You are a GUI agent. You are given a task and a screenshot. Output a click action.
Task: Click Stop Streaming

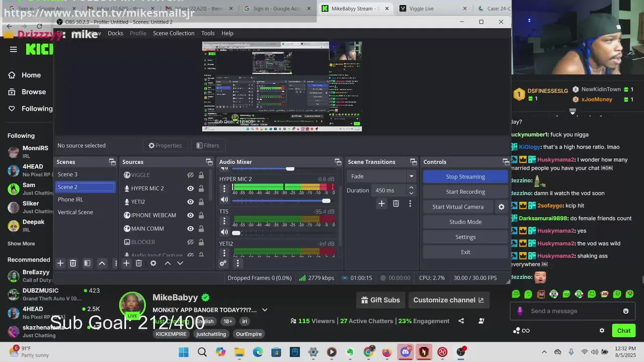pyautogui.click(x=465, y=176)
